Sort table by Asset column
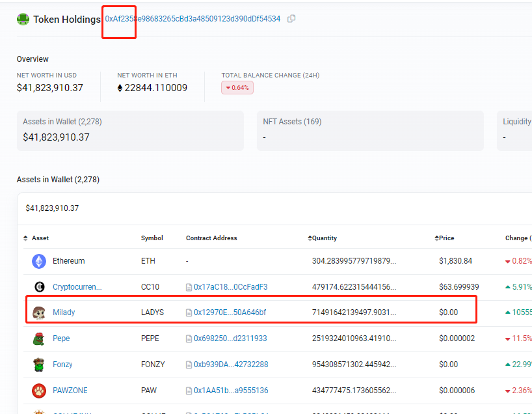 tap(36, 238)
